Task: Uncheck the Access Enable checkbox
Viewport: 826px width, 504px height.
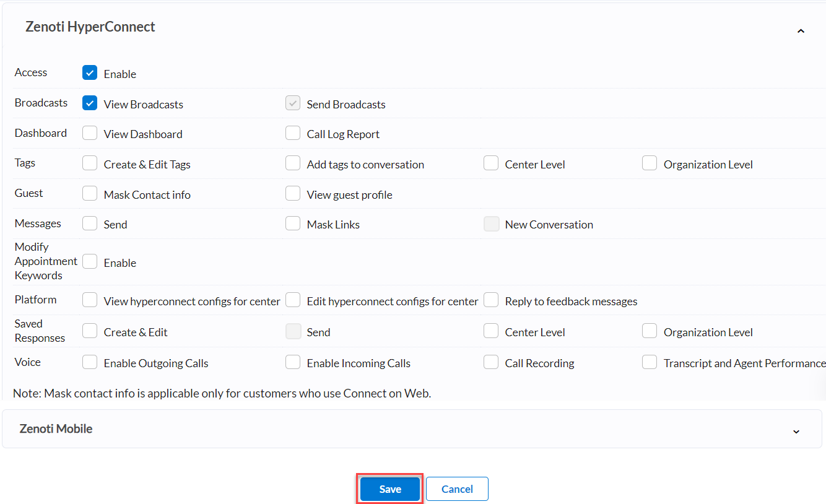Action: 90,73
